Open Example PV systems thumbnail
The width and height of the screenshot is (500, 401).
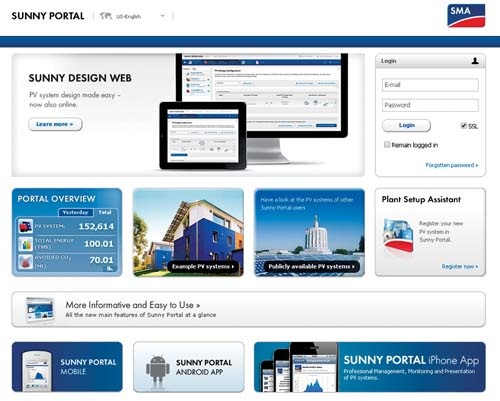(188, 232)
